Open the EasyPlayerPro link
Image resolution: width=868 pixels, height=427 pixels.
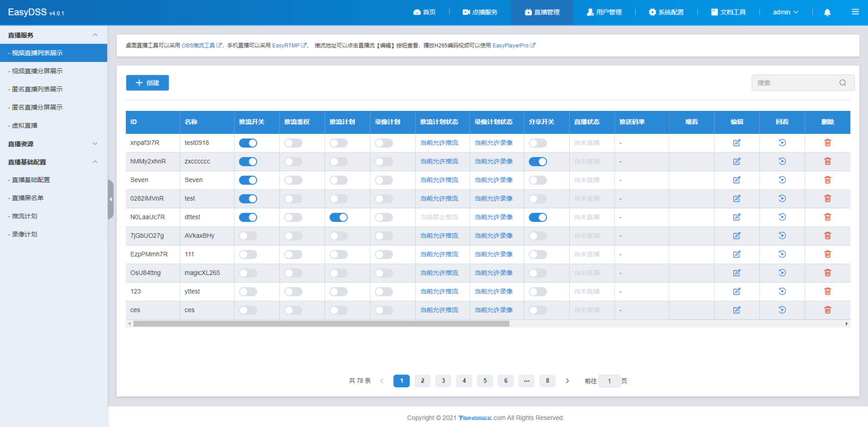point(514,46)
